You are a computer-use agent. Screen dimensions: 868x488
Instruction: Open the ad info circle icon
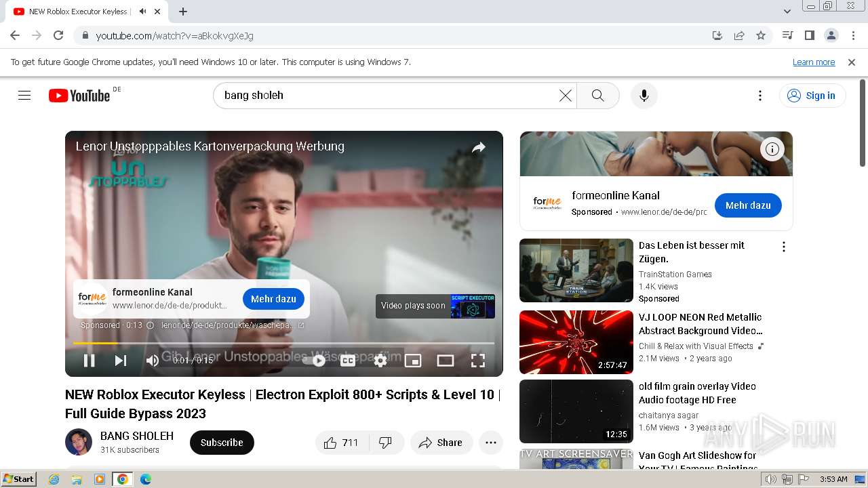(x=772, y=149)
